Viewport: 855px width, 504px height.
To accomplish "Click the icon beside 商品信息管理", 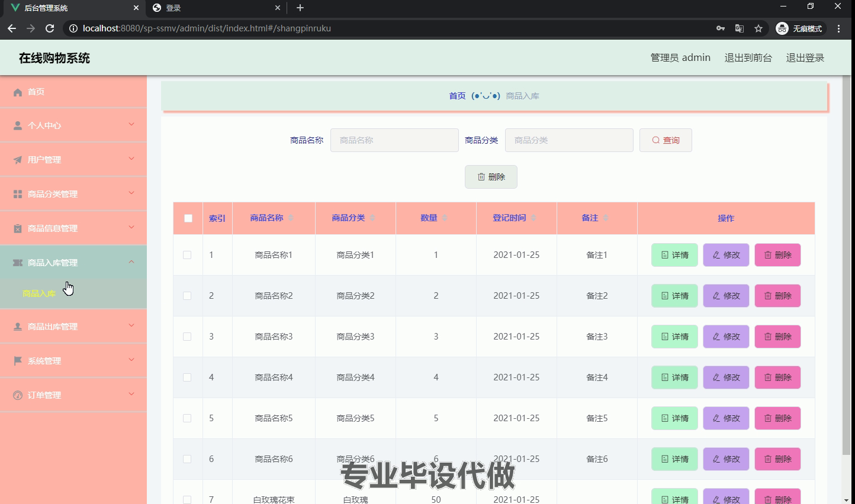I will [18, 229].
